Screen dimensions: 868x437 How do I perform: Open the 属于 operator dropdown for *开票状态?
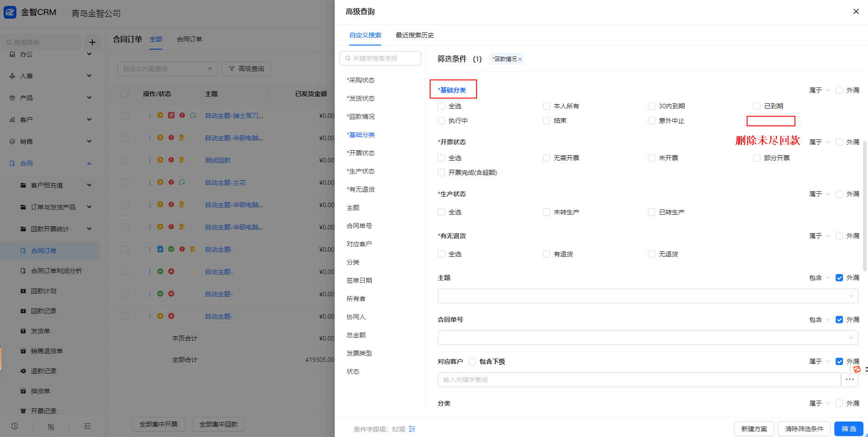[x=820, y=142]
